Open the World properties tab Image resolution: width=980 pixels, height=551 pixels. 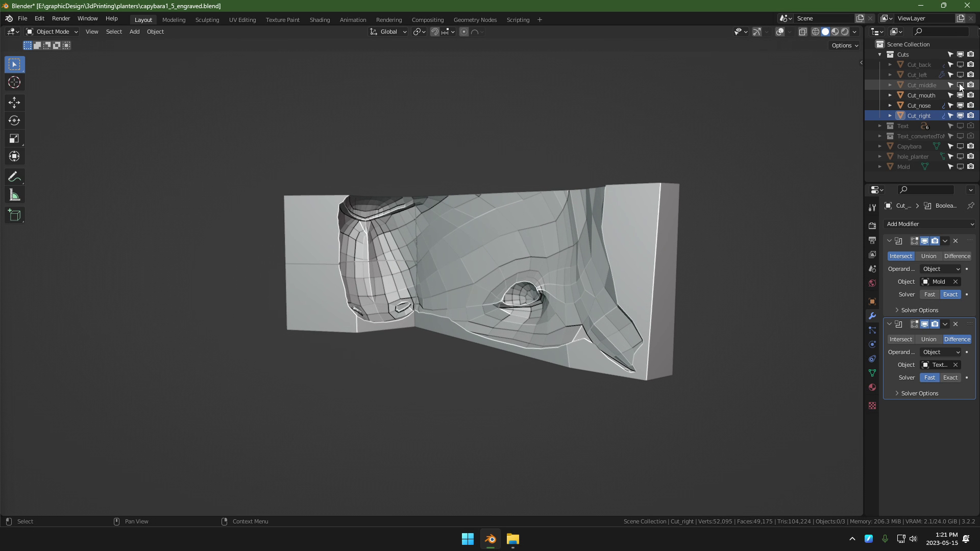click(872, 283)
